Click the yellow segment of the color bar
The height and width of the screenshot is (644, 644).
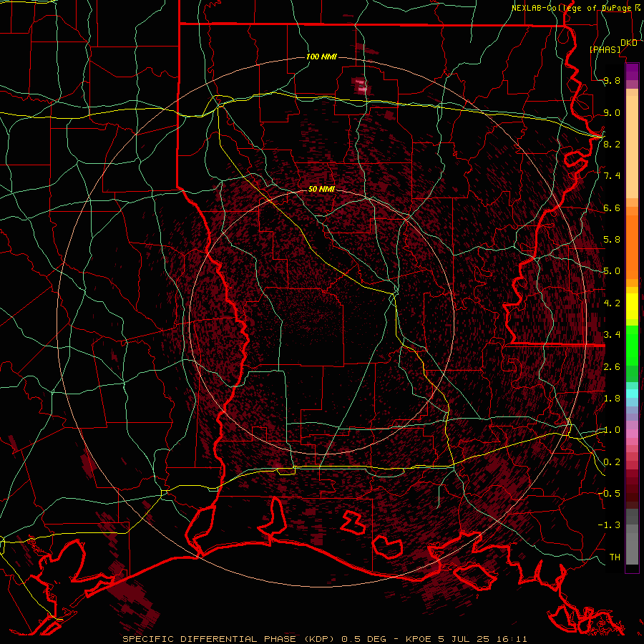(x=632, y=306)
